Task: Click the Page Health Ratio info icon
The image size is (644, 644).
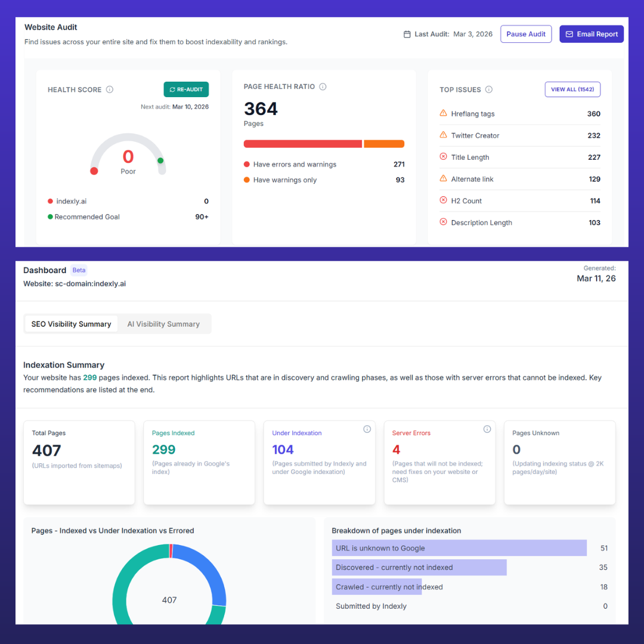Action: click(323, 86)
